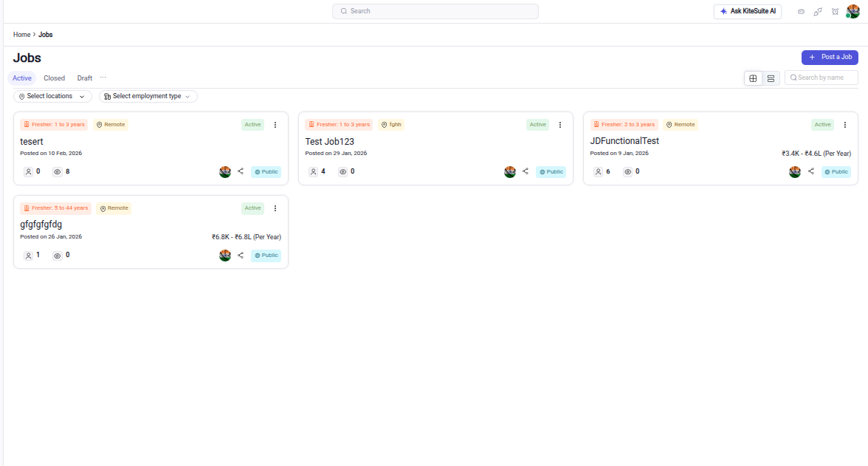Click Fresher: 2 to 3 years tag
Viewport: 868px width, 466px height.
click(624, 125)
